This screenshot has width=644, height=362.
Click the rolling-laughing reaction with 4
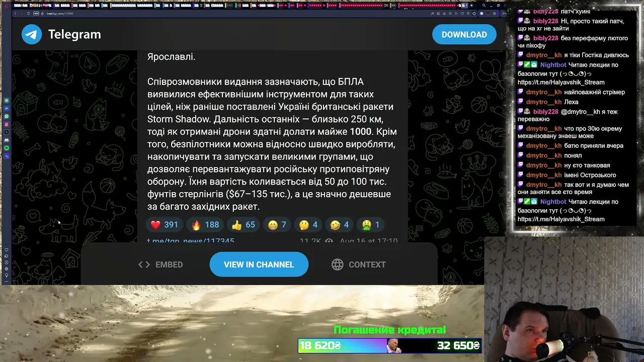point(339,225)
